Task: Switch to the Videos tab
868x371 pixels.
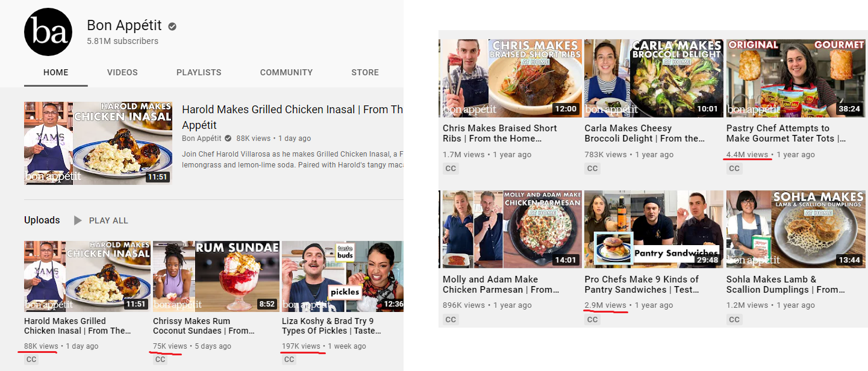Action: pos(122,72)
